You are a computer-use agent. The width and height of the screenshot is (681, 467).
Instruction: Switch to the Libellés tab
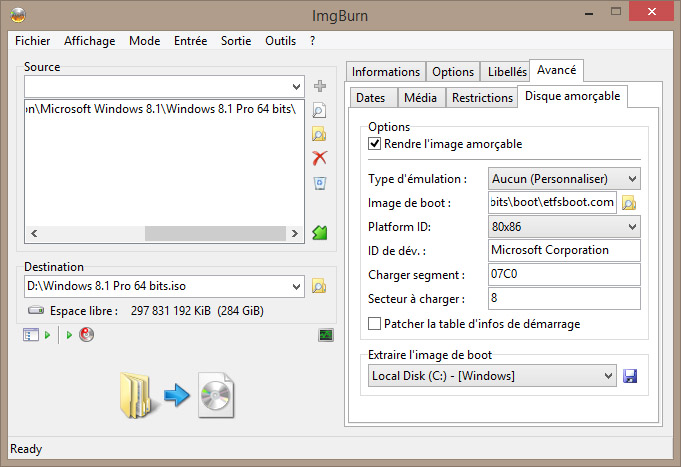point(507,72)
